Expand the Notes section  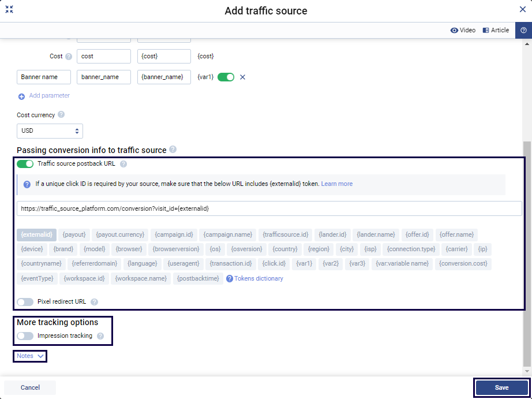tap(29, 356)
